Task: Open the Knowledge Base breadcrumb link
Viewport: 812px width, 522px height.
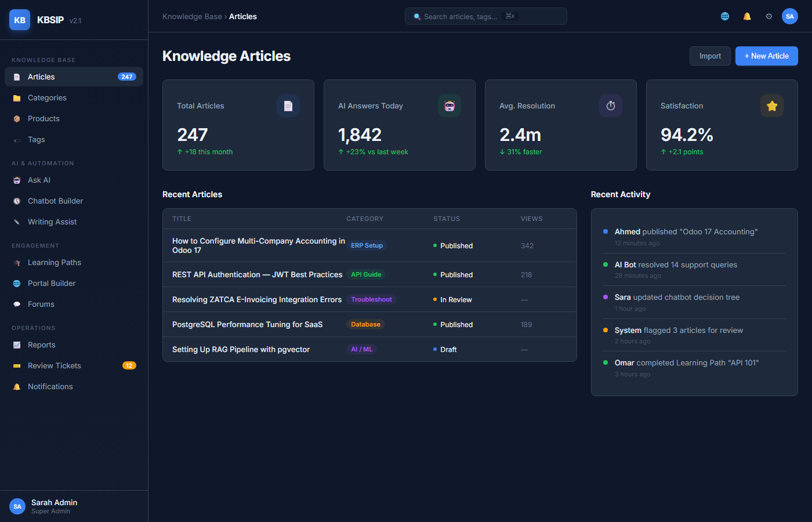Action: point(193,16)
